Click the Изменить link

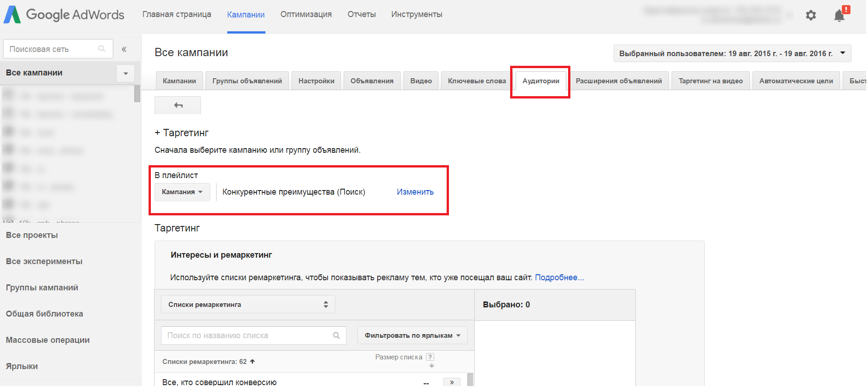click(415, 192)
